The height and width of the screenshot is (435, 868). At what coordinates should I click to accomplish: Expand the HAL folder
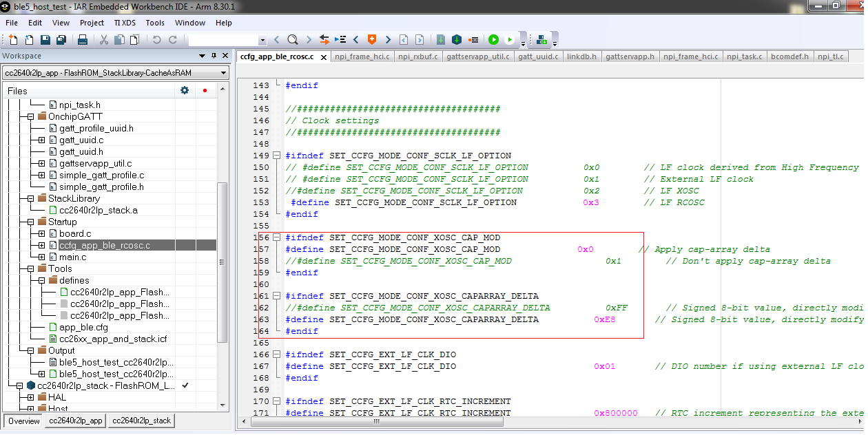pos(31,397)
